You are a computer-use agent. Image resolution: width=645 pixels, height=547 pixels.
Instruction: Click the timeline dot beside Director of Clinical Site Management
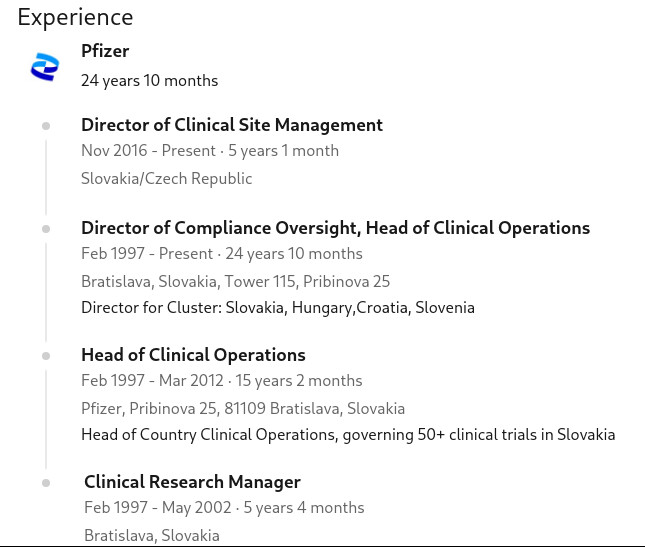tap(46, 126)
